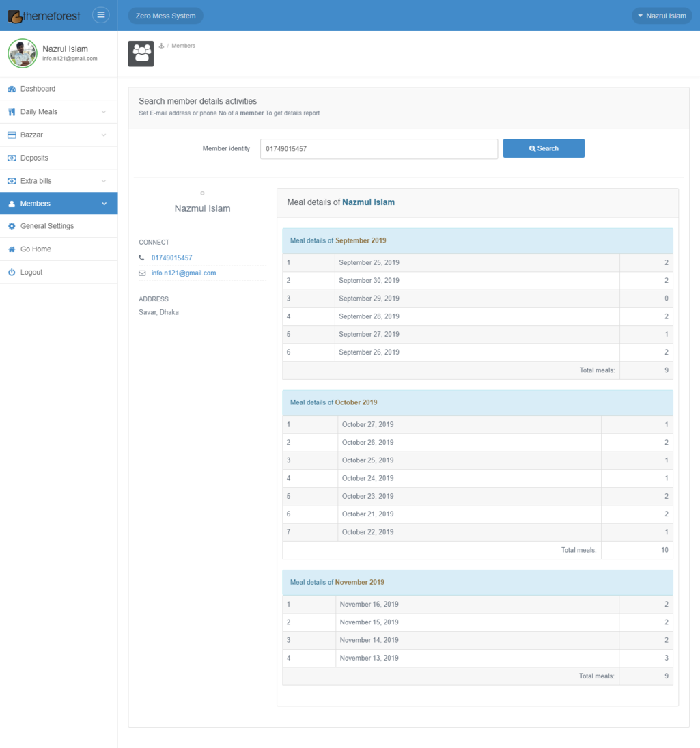The height and width of the screenshot is (748, 700).
Task: Expand the Bazzar submenu chevron
Action: tap(104, 135)
